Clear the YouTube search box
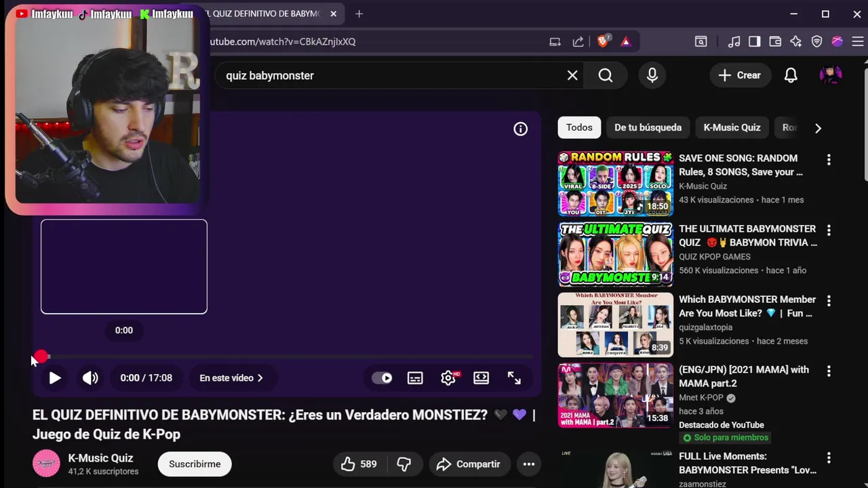The width and height of the screenshot is (868, 488). [x=572, y=75]
